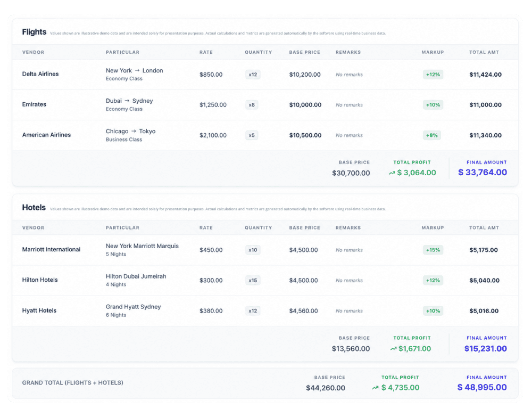Click the arrow between New York and London
This screenshot has height=417, width=532.
pyautogui.click(x=137, y=70)
